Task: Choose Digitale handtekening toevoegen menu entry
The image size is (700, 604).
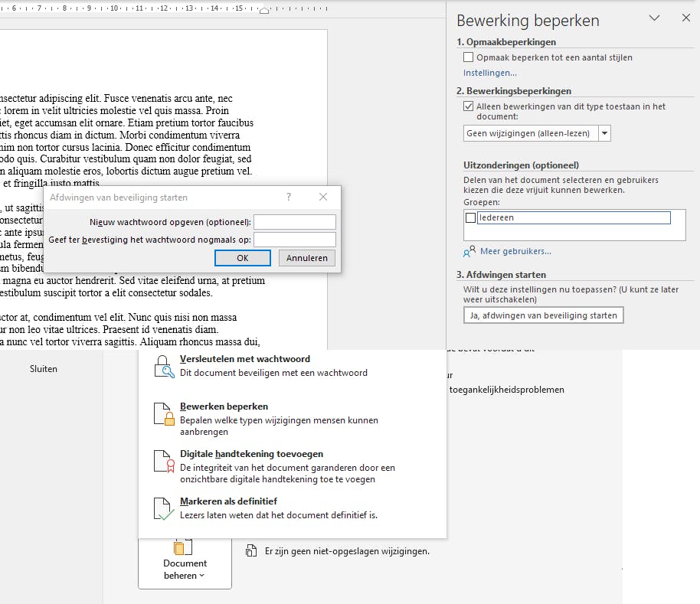Action: click(293, 466)
